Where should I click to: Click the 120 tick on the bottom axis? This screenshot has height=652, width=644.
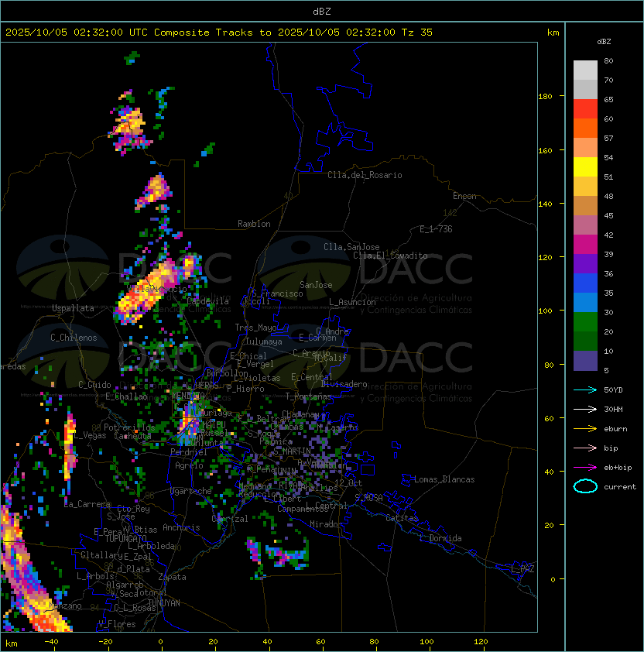[481, 642]
